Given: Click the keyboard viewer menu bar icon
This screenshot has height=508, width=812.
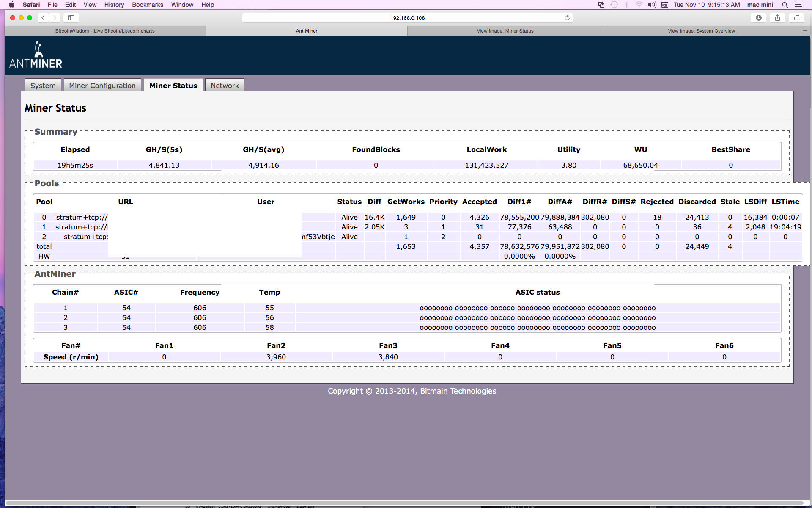Looking at the screenshot, I should 665,5.
